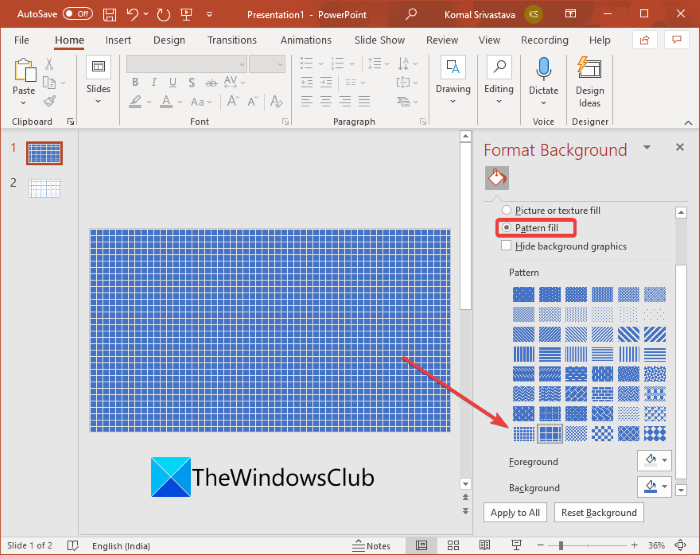
Task: Switch to Slide Sorter view
Action: pos(454,545)
